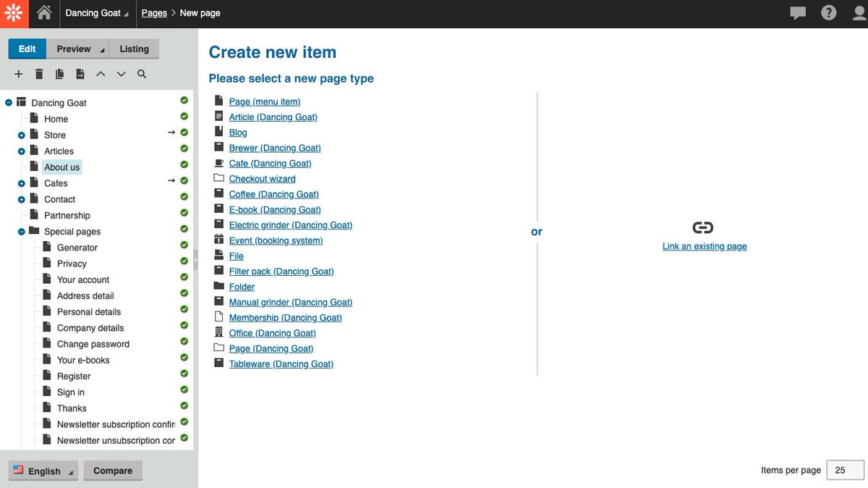Select About us in the content tree

[61, 167]
